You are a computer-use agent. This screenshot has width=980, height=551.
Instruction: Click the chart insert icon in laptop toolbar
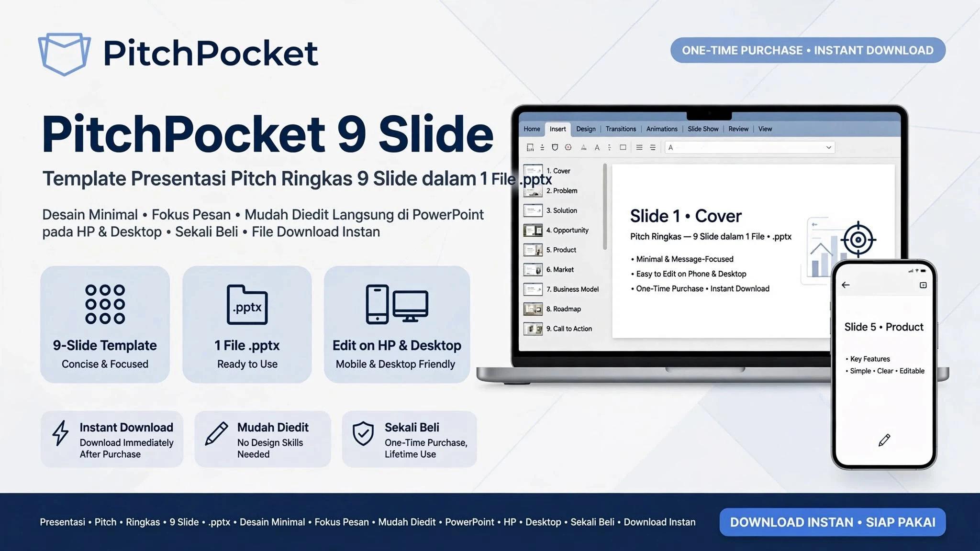(x=530, y=148)
